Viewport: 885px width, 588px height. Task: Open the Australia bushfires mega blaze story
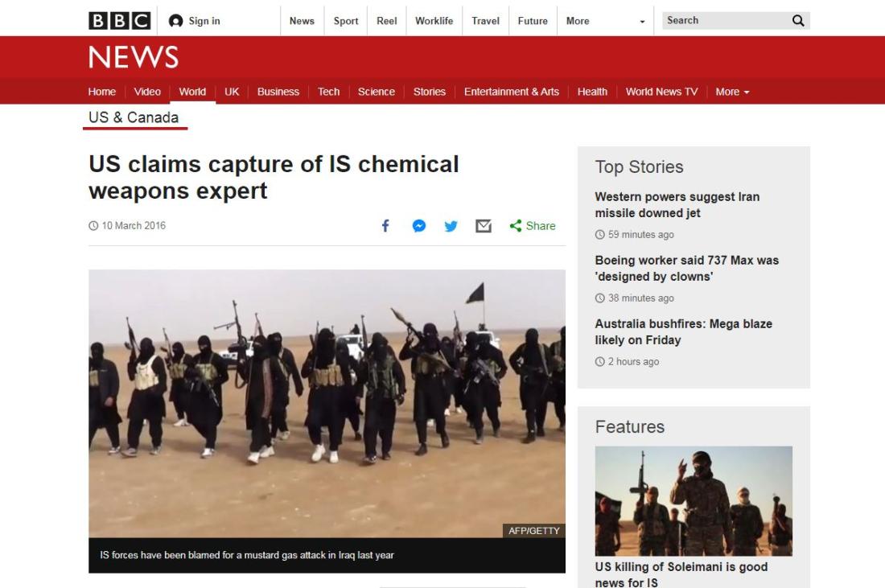[684, 332]
